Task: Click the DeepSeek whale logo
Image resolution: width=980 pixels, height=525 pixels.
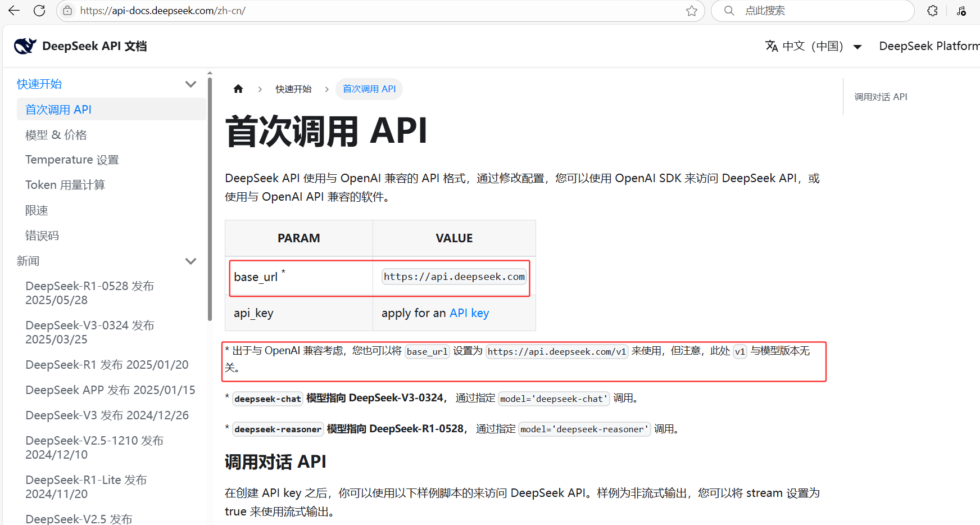Action: [x=25, y=46]
